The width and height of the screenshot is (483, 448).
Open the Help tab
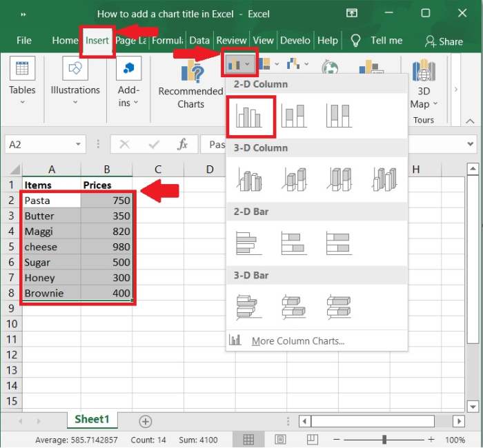click(328, 40)
